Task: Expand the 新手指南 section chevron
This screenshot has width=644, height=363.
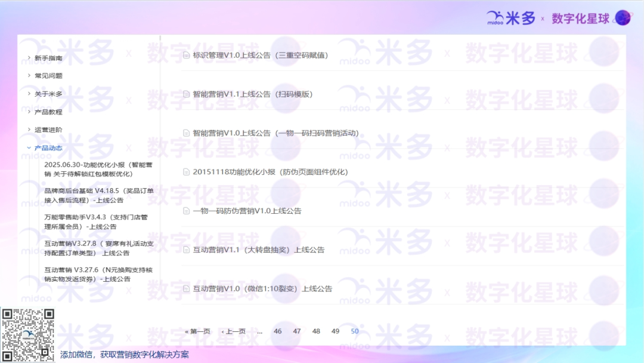Action: [x=29, y=57]
